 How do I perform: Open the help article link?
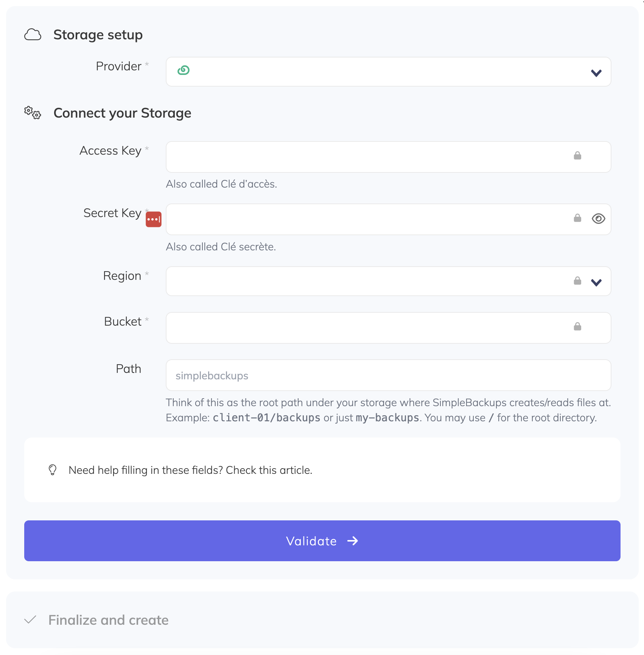(269, 470)
